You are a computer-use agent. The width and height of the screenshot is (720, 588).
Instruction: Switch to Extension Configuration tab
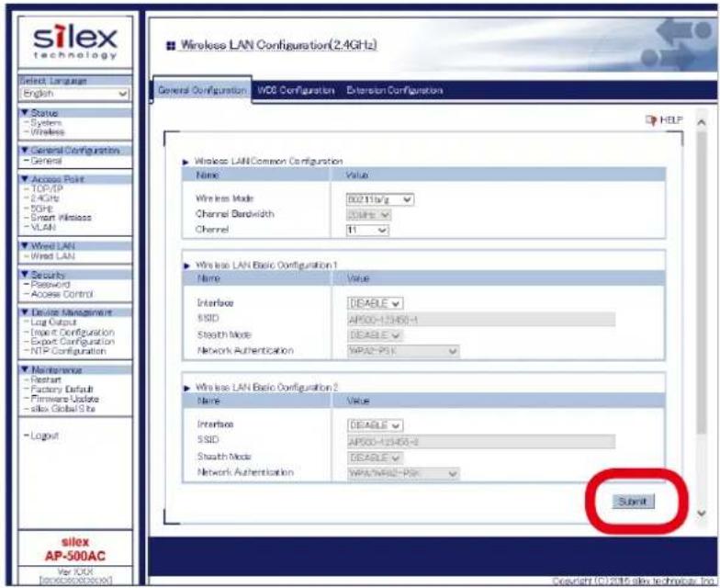[395, 90]
